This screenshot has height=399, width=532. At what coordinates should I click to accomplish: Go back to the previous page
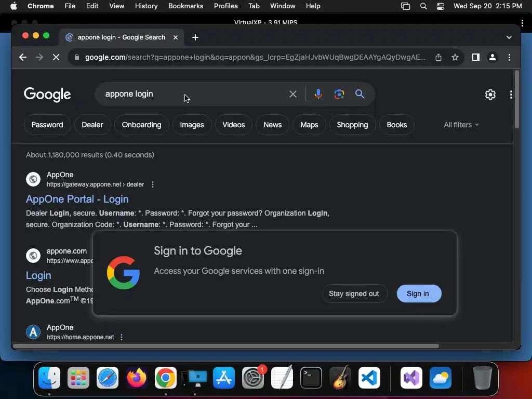click(x=23, y=57)
